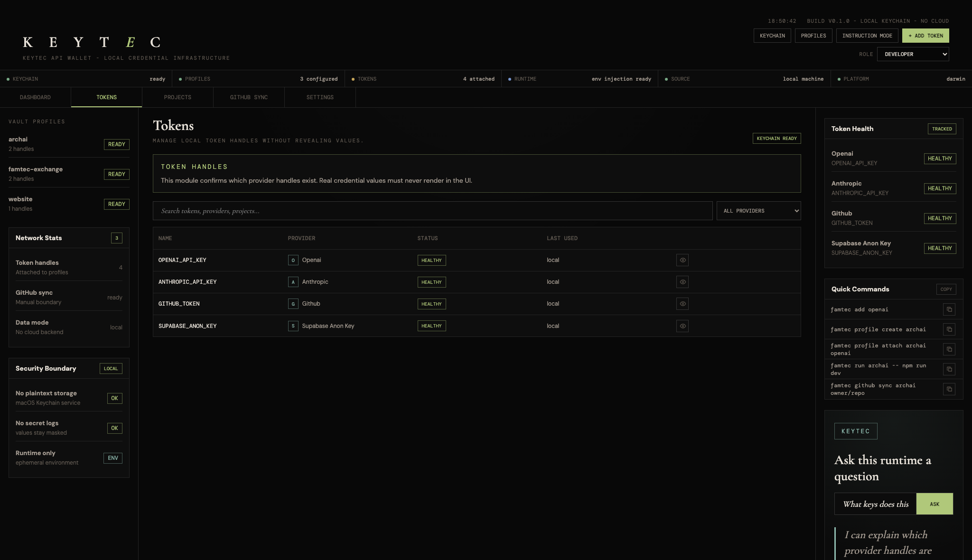Open the Role dropdown set to Developer
This screenshot has height=560, width=972.
[x=913, y=54]
